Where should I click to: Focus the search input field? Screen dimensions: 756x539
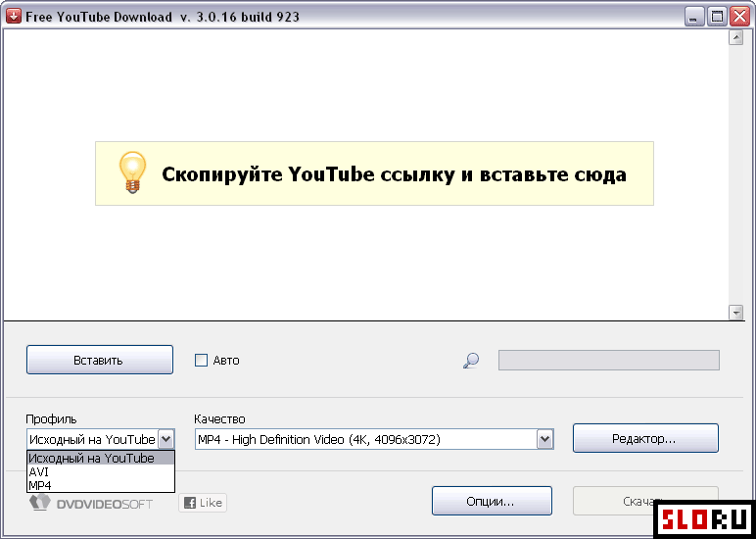(x=608, y=361)
